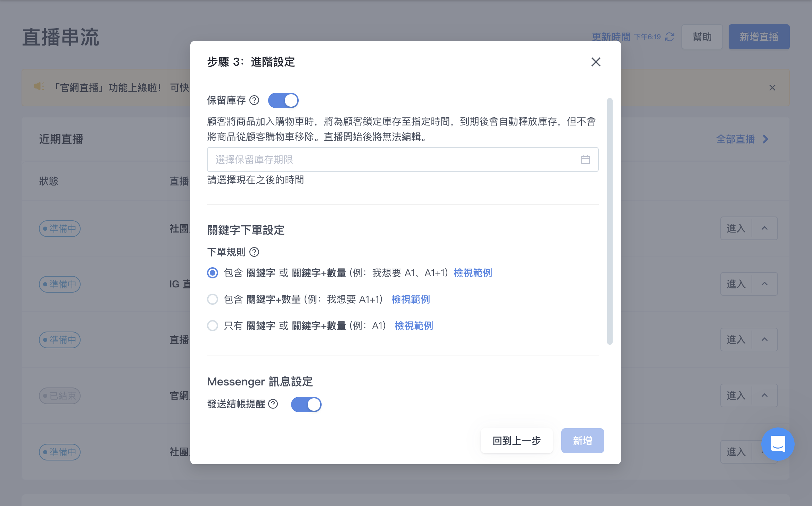Click 進入 for the 已結束 row
The image size is (812, 506).
click(x=736, y=395)
